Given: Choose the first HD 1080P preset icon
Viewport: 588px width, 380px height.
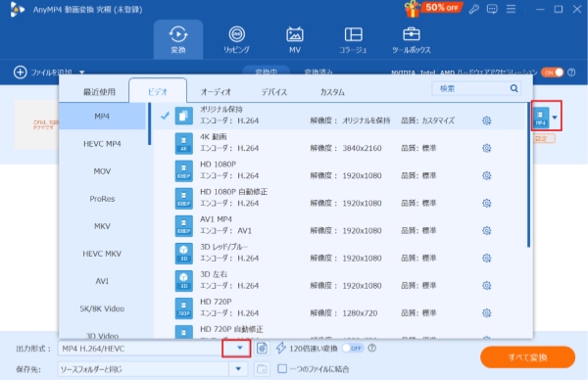Looking at the screenshot, I should [x=184, y=170].
